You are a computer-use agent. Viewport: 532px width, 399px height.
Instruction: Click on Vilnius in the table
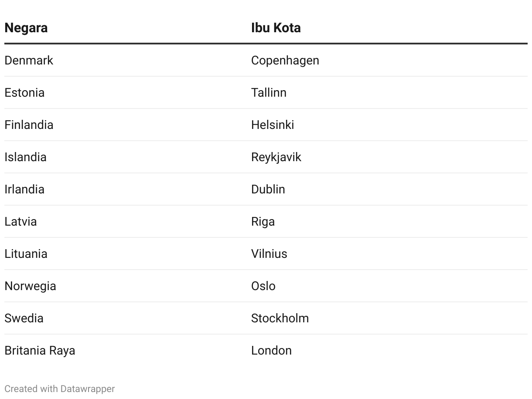tap(269, 254)
